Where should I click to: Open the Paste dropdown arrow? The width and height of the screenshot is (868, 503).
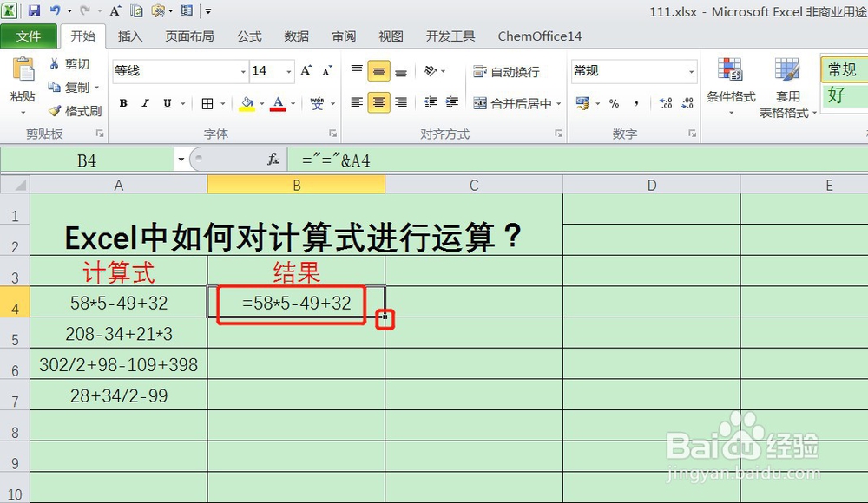(x=23, y=113)
